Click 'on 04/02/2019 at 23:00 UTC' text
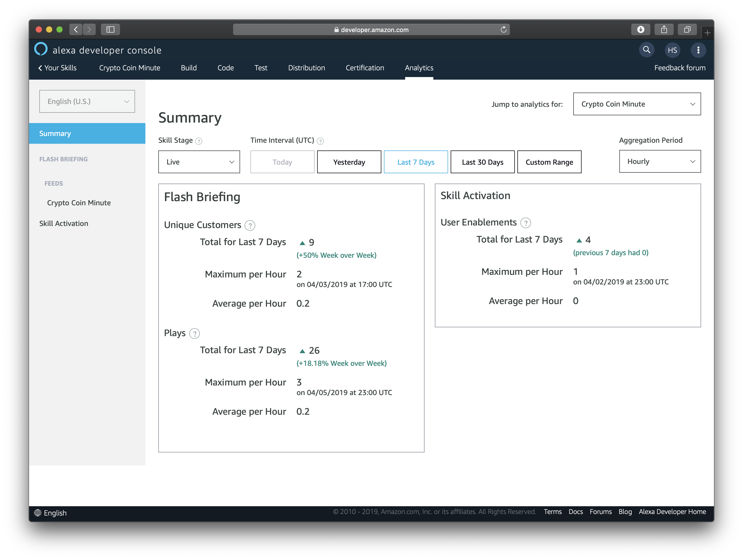The width and height of the screenshot is (743, 560). 621,282
